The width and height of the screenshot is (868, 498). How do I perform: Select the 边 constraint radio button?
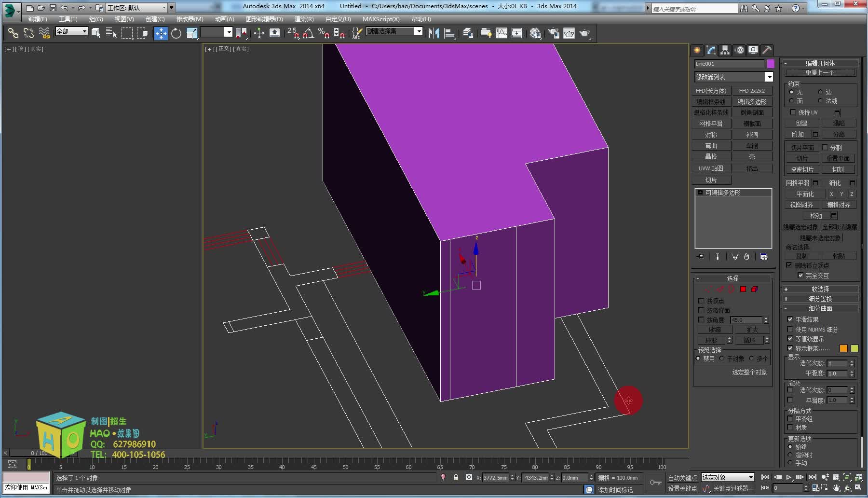pyautogui.click(x=820, y=92)
